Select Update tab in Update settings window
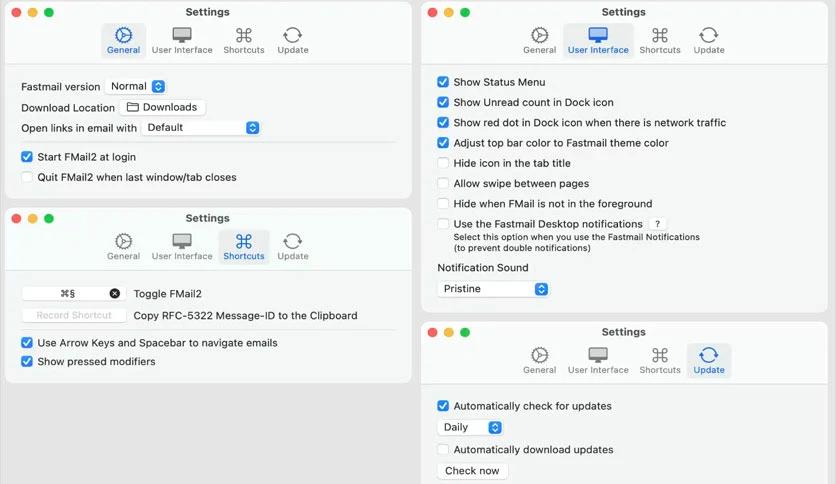This screenshot has width=836, height=484. click(709, 361)
